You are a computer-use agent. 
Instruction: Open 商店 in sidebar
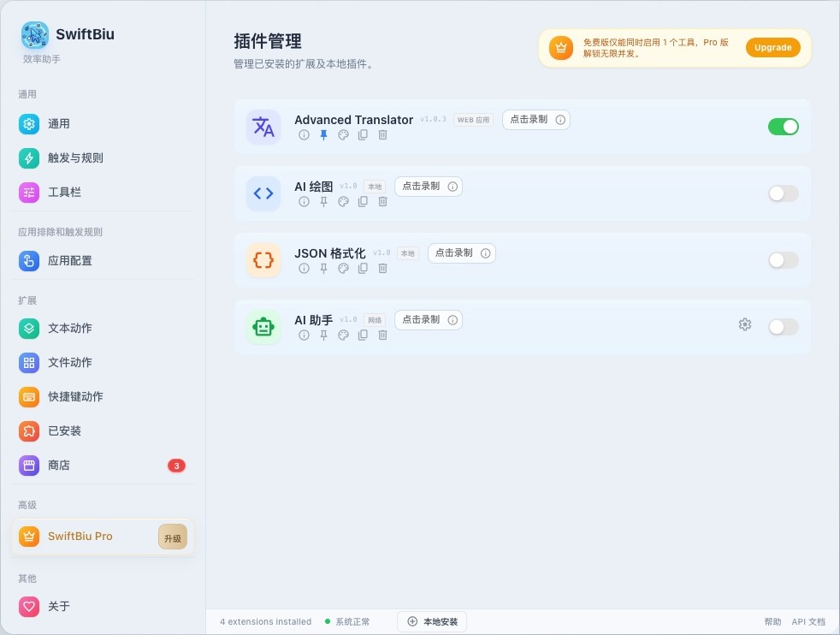click(x=103, y=466)
